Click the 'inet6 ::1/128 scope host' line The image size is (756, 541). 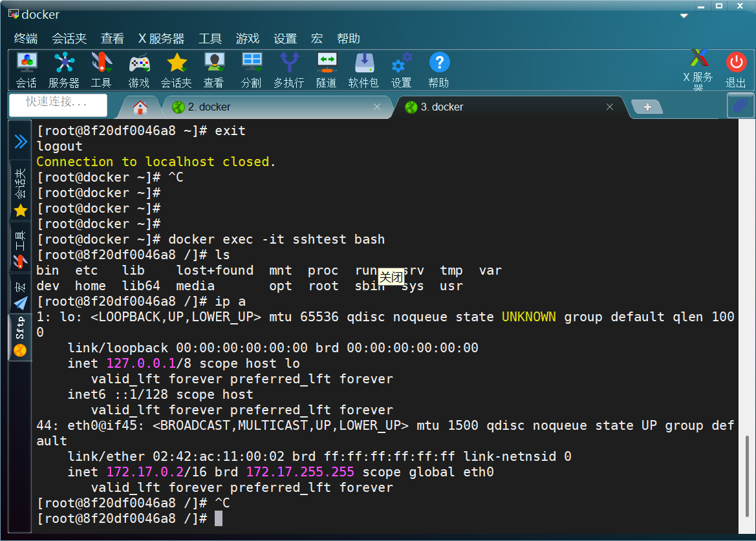[x=160, y=394]
